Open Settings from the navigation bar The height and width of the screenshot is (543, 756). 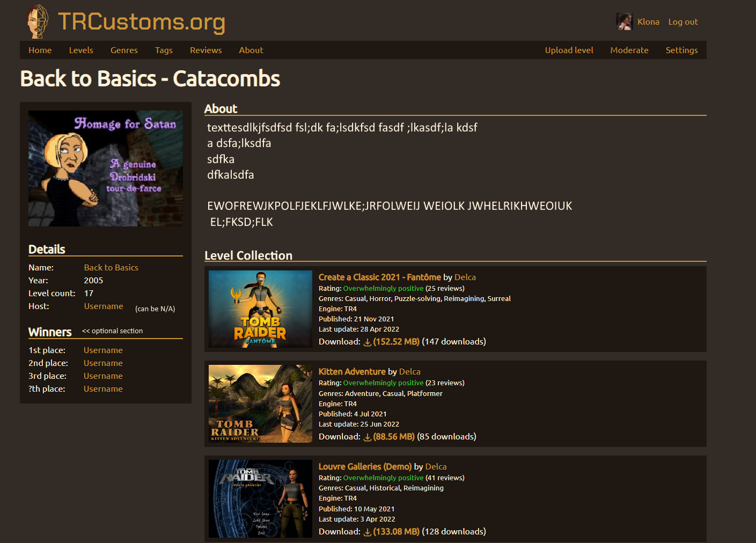[x=681, y=50]
